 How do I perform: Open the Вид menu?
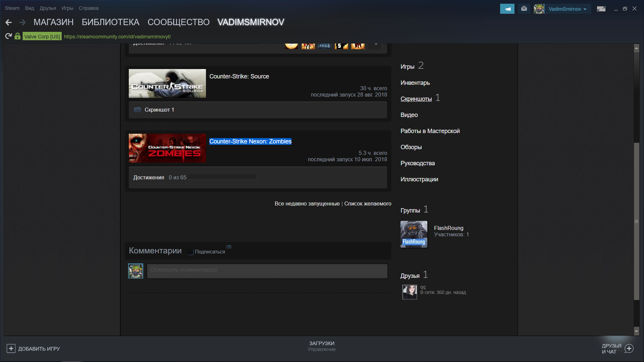point(30,8)
